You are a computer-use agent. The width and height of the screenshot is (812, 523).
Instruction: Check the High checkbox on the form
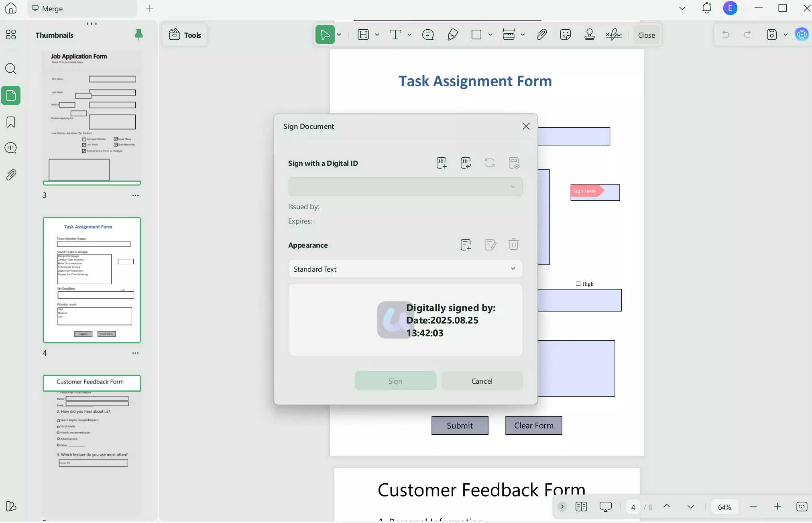578,284
